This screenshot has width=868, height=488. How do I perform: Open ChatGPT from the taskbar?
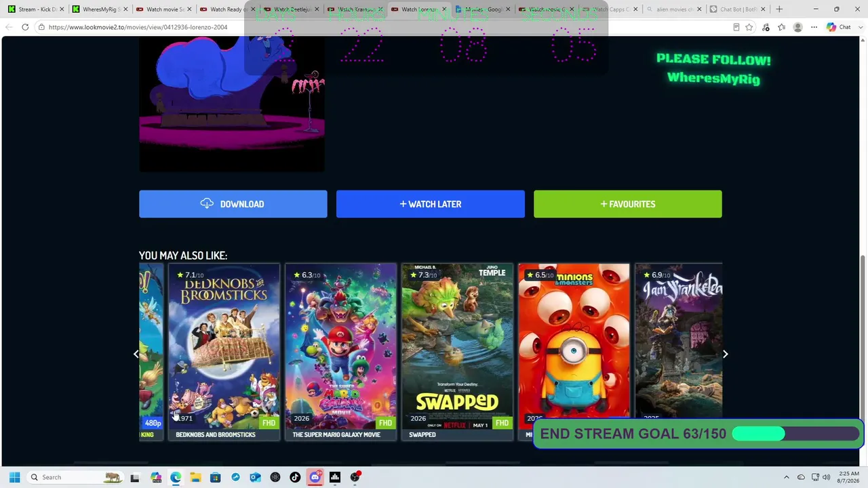pyautogui.click(x=275, y=477)
